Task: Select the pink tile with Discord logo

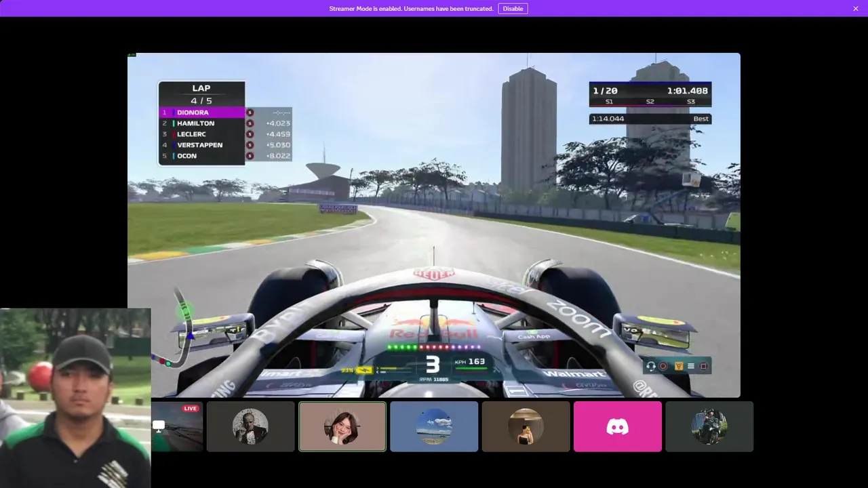Action: coord(618,426)
